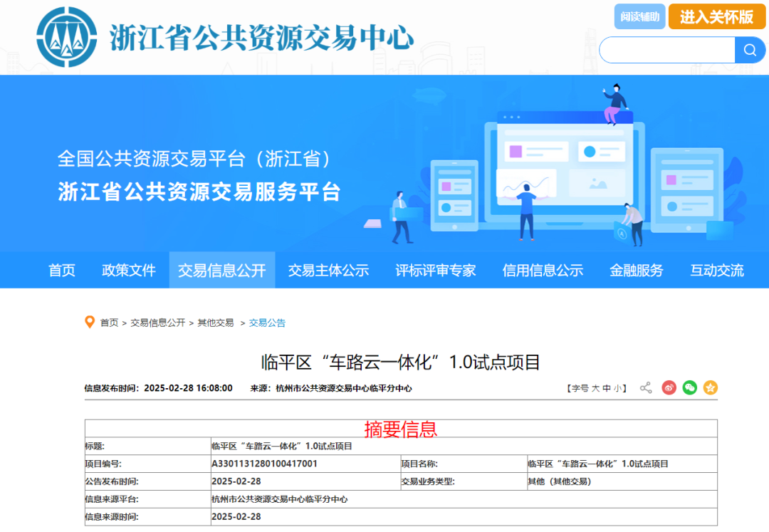This screenshot has height=532, width=769.
Task: Open the 交易主体公示 menu
Action: [x=328, y=271]
